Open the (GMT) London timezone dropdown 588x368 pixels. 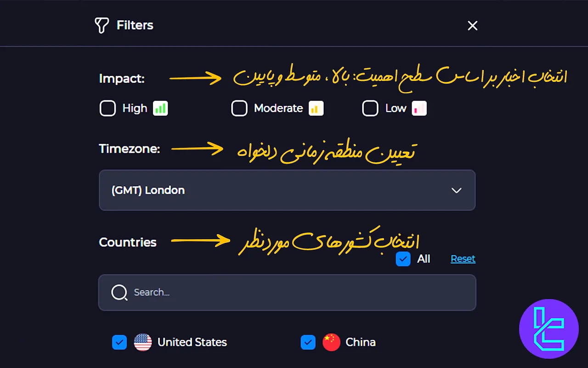coord(287,190)
